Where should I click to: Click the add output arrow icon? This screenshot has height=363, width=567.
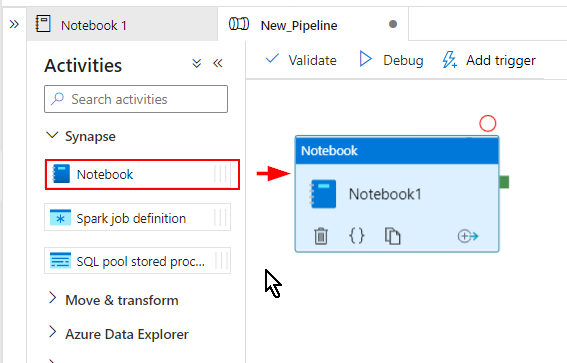pos(468,236)
